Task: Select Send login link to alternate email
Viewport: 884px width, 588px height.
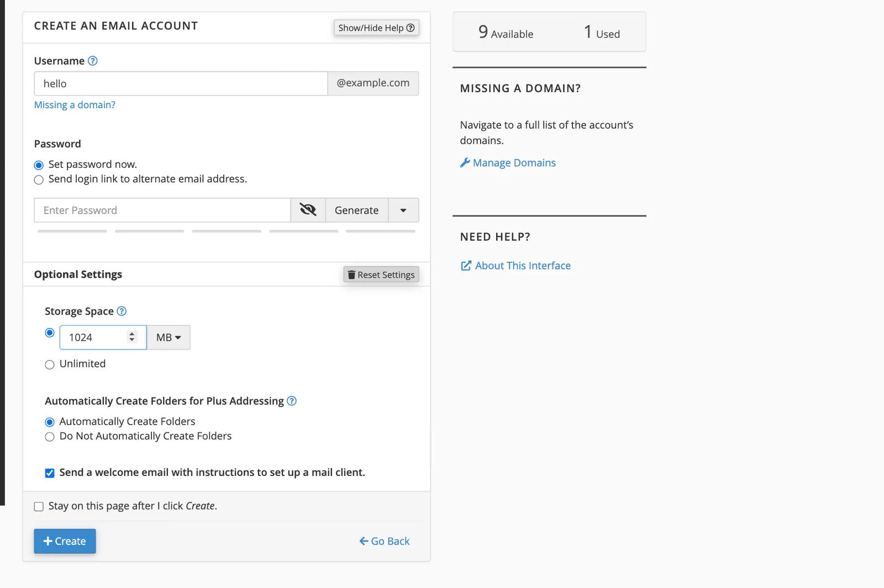Action: pyautogui.click(x=39, y=180)
